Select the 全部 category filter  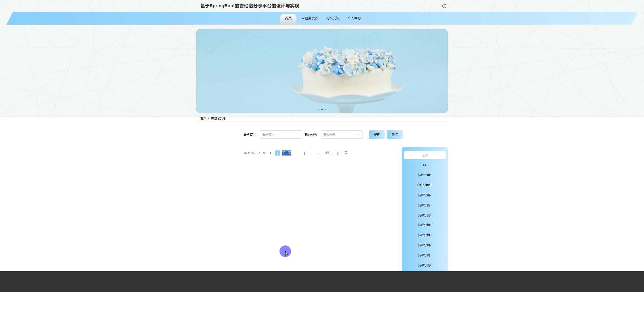(424, 155)
